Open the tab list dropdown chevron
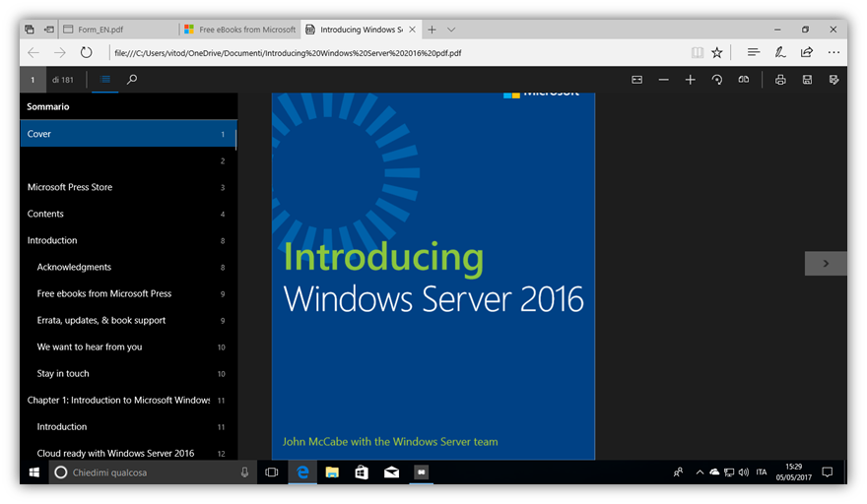 coord(451,30)
